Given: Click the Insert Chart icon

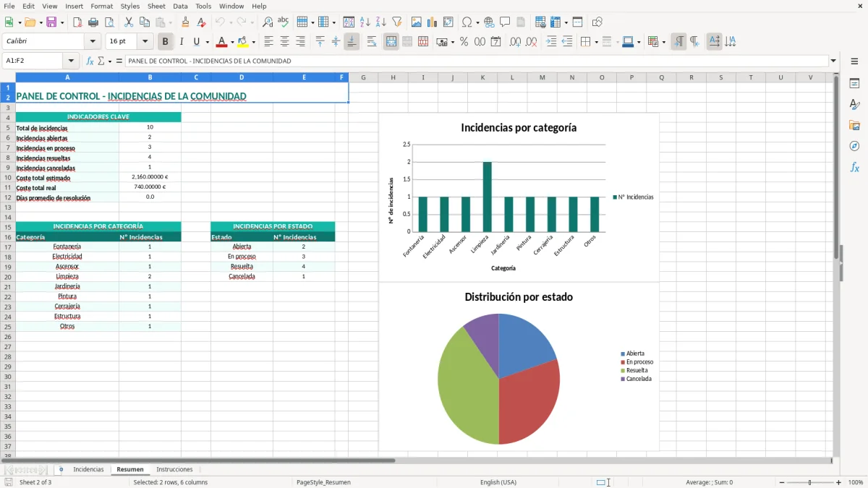Looking at the screenshot, I should (433, 22).
